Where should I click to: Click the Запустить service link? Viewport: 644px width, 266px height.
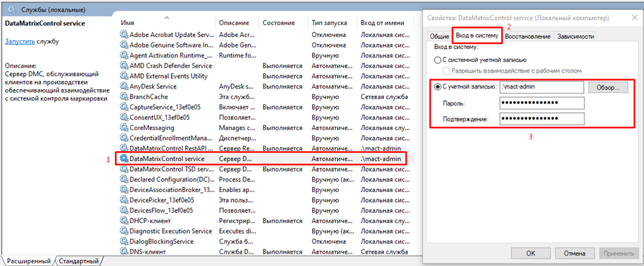click(20, 42)
